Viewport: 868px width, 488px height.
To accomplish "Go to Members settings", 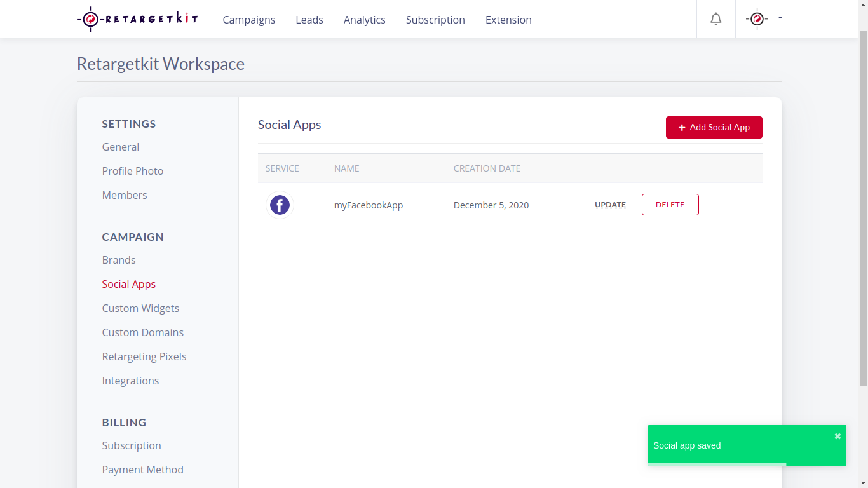I will click(x=125, y=195).
